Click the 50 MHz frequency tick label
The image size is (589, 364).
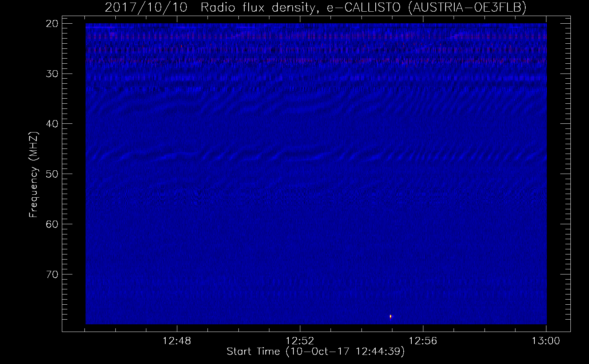pyautogui.click(x=52, y=174)
